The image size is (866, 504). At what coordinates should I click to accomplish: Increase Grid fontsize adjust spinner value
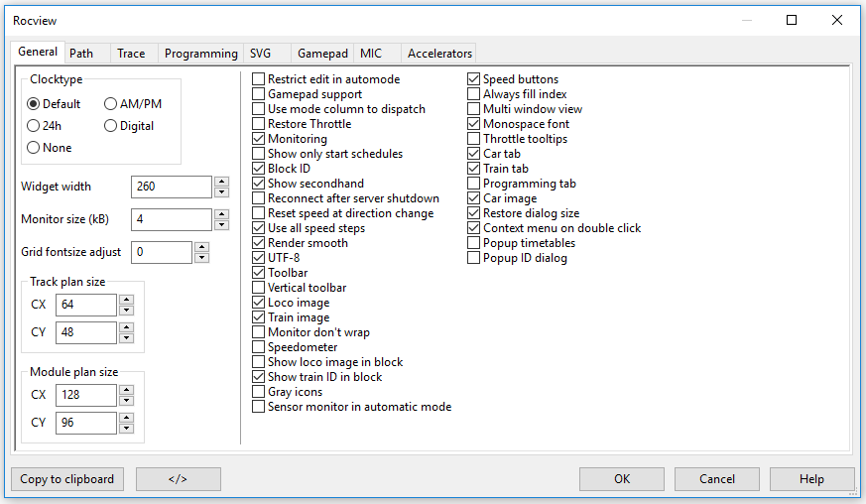[x=201, y=247]
